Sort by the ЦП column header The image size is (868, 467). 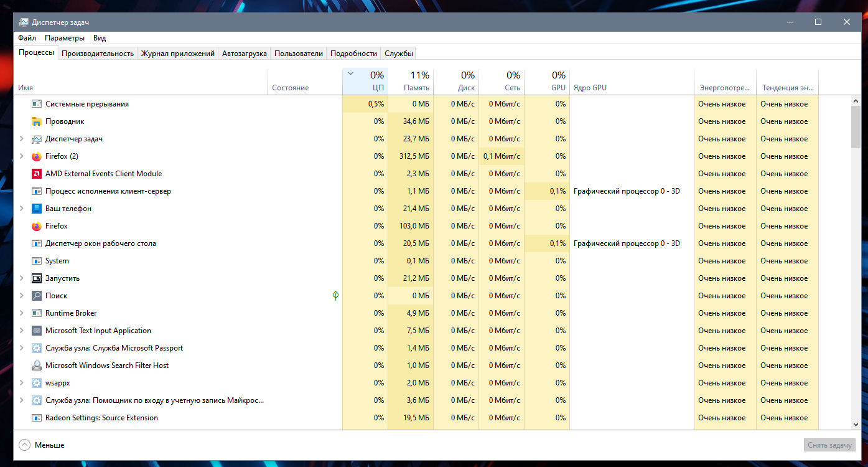[365, 82]
